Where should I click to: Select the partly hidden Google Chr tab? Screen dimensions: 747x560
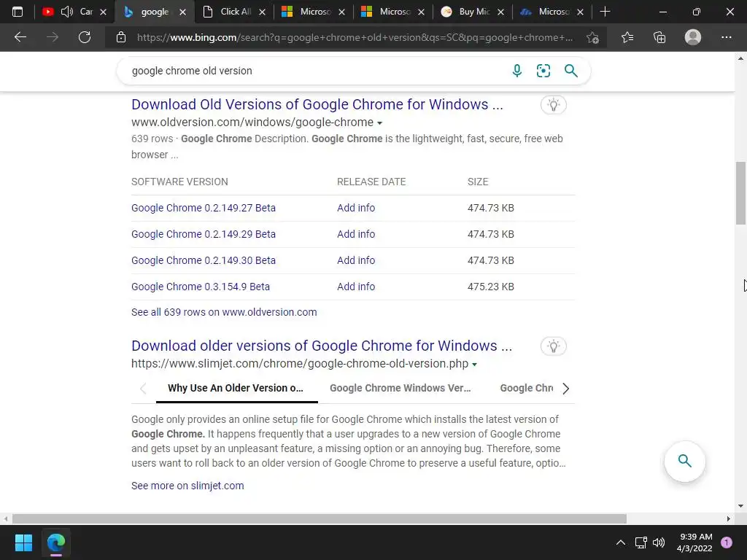point(527,388)
